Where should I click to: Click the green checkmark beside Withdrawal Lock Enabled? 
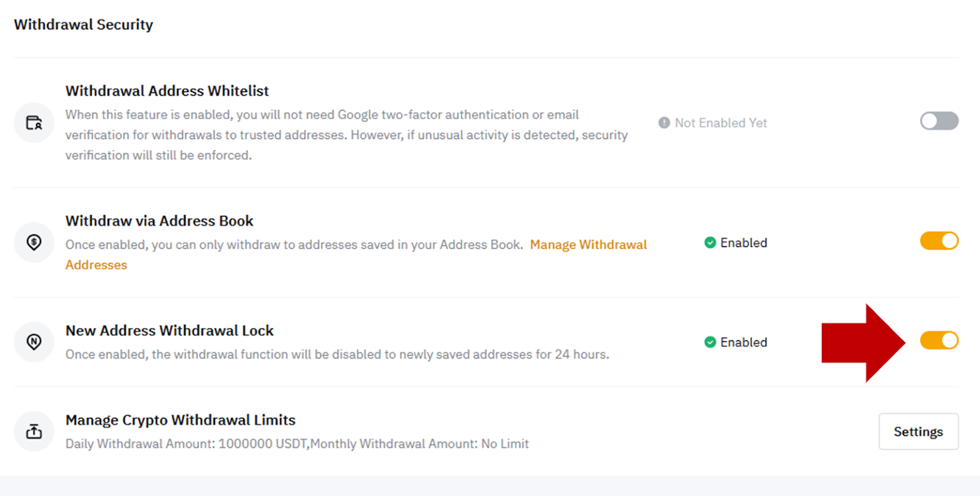[x=709, y=341]
